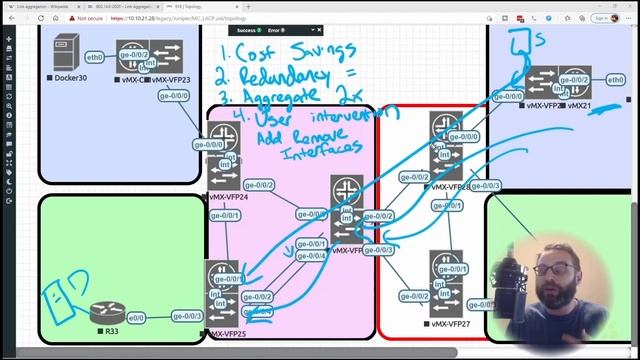Screen dimensions: 640x360
Task: Toggle interface labels with the tag icon
Action: tap(9, 173)
